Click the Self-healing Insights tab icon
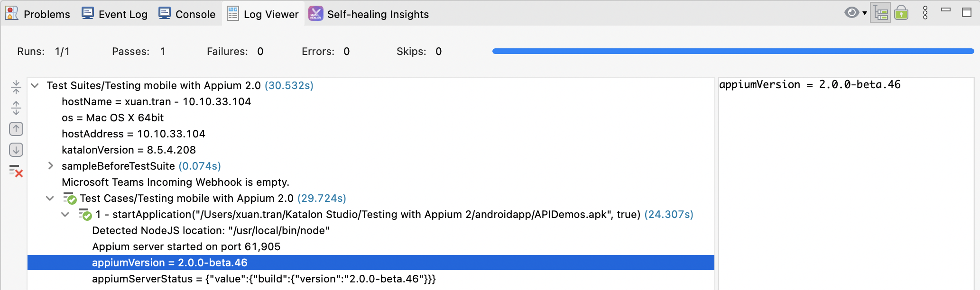Screen dimensions: 980x290 coord(315,14)
